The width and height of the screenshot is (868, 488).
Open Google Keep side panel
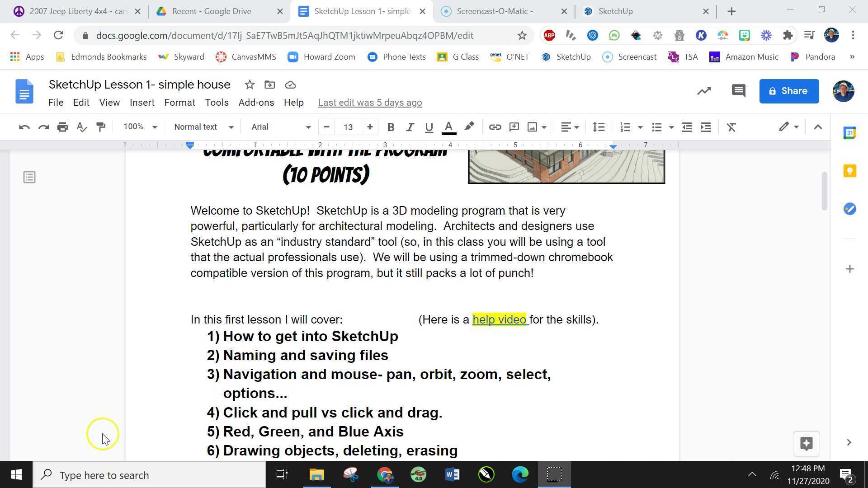click(x=849, y=171)
